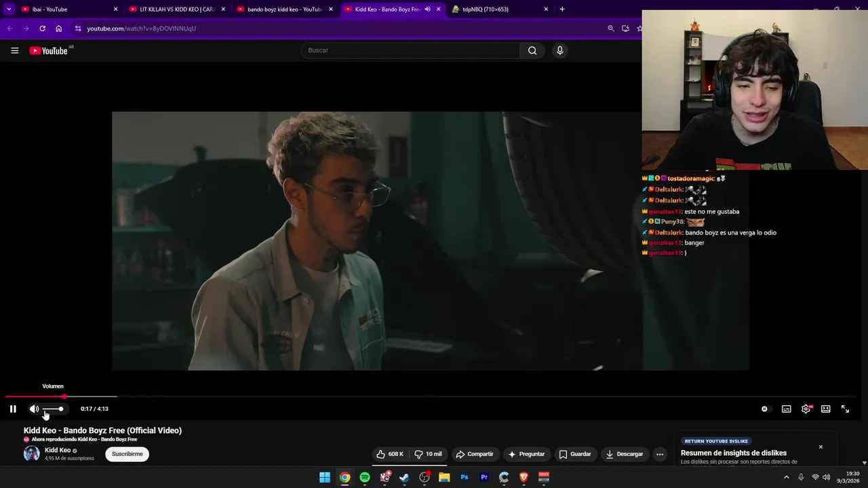The height and width of the screenshot is (488, 868).
Task: Pause the Bando Boyz video
Action: 13,409
